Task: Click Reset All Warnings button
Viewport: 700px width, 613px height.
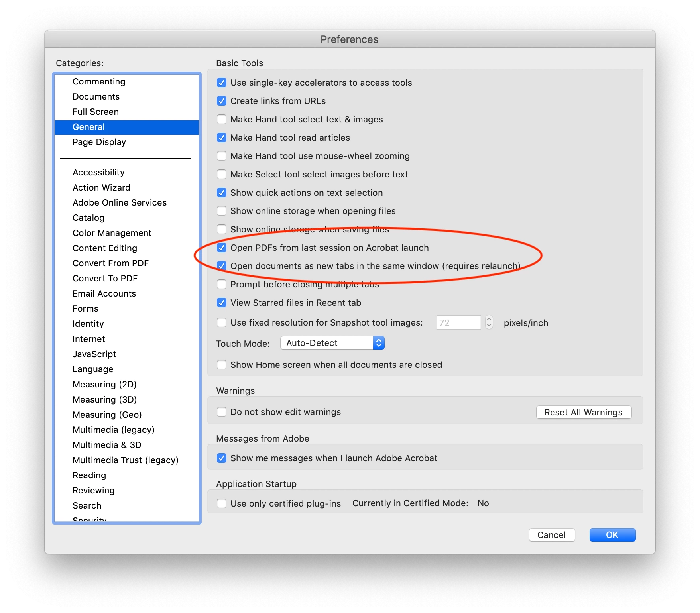Action: 584,412
